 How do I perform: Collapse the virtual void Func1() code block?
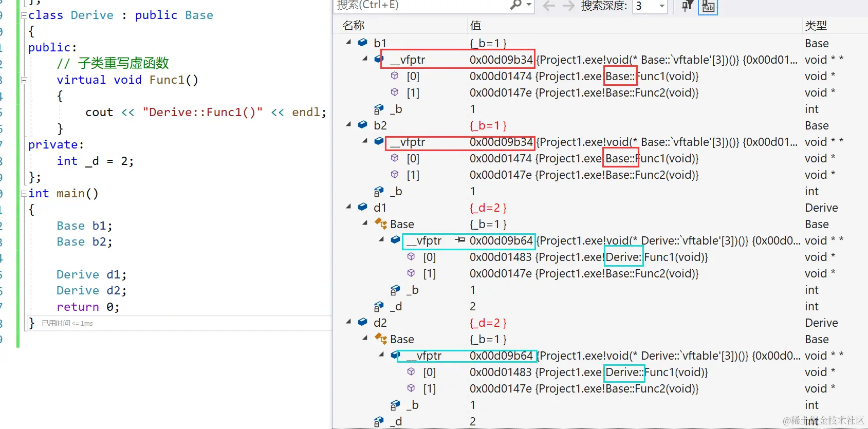click(x=24, y=80)
